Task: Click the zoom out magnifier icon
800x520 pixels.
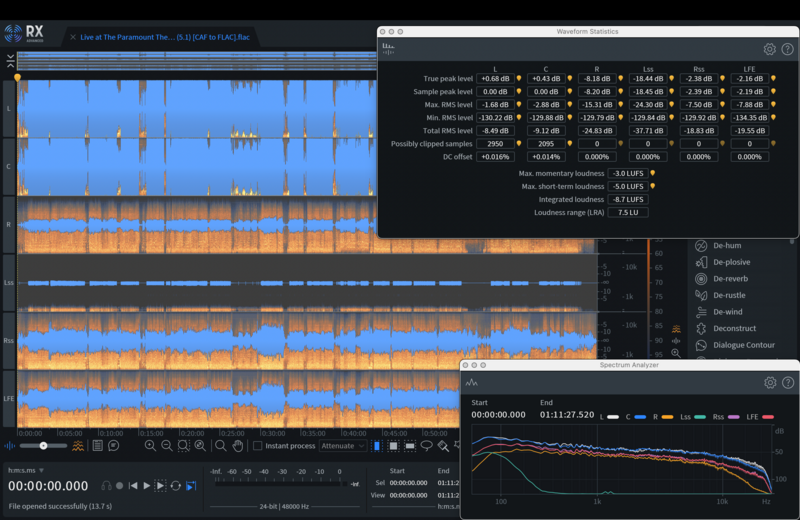Action: point(166,445)
